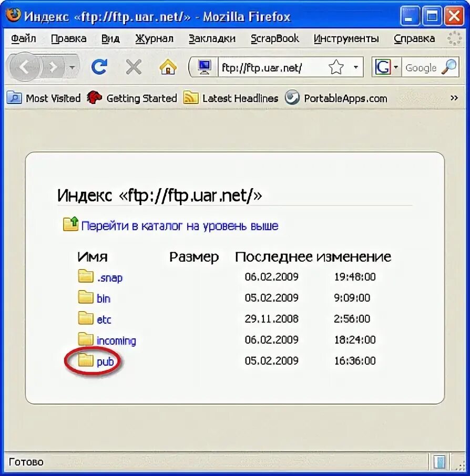The image size is (470, 476).
Task: Click the Stop loading X icon
Action: pos(134,67)
